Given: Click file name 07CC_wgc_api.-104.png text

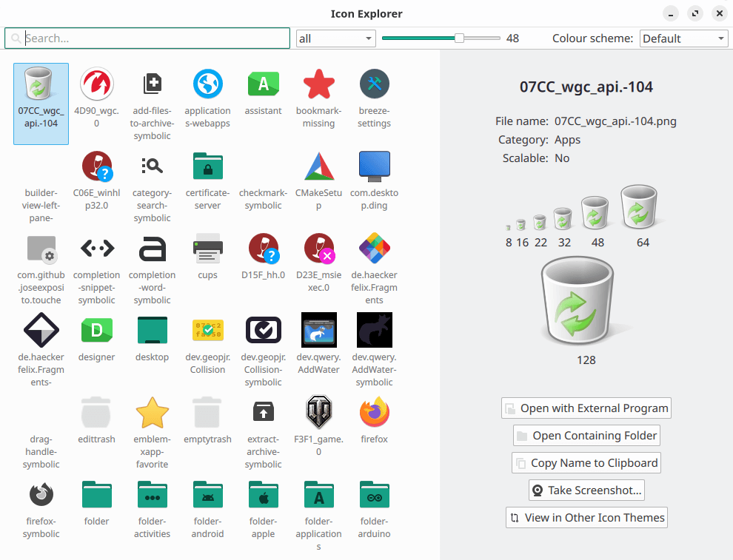Looking at the screenshot, I should (615, 121).
